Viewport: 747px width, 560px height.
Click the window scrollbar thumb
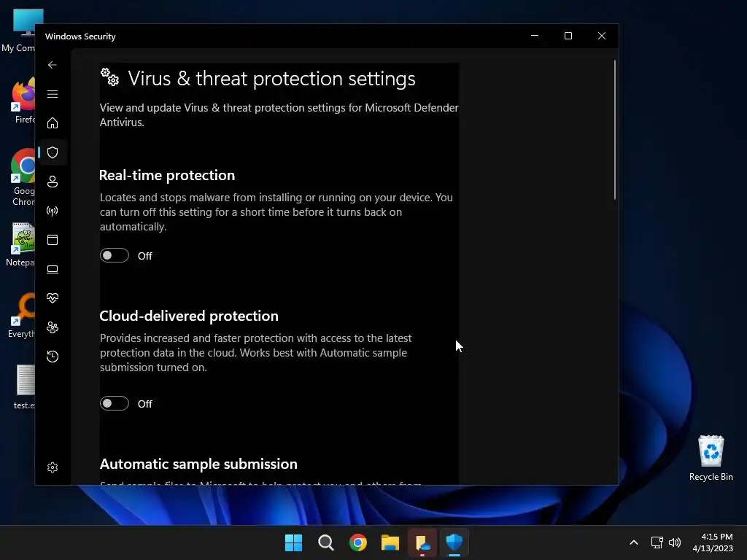(x=614, y=130)
